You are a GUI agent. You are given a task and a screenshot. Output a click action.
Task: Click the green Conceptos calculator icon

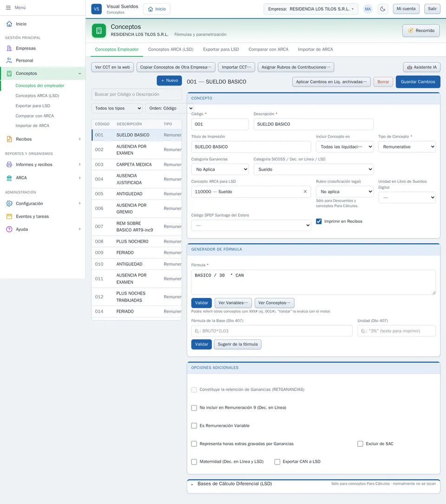point(99,31)
